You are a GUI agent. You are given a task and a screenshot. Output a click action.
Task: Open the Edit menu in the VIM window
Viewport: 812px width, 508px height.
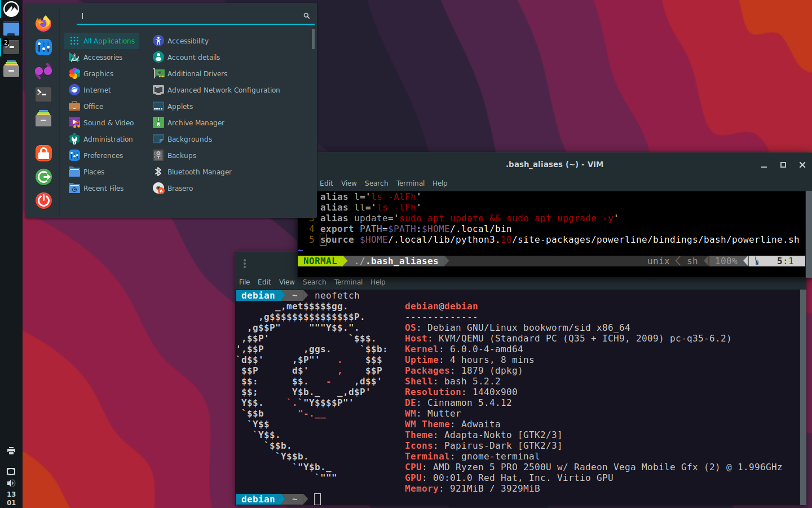[x=326, y=183]
